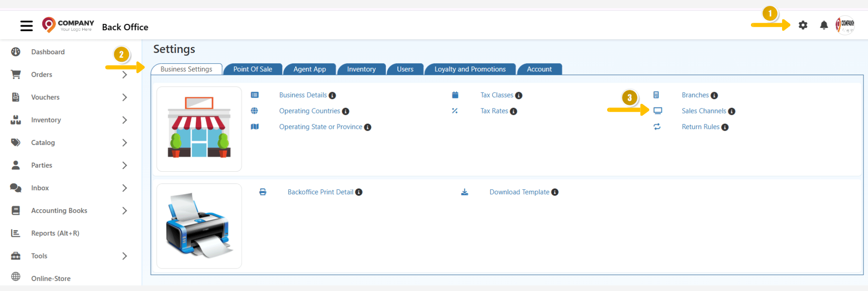Image resolution: width=868 pixels, height=291 pixels.
Task: Open the hamburger menu
Action: coord(27,26)
